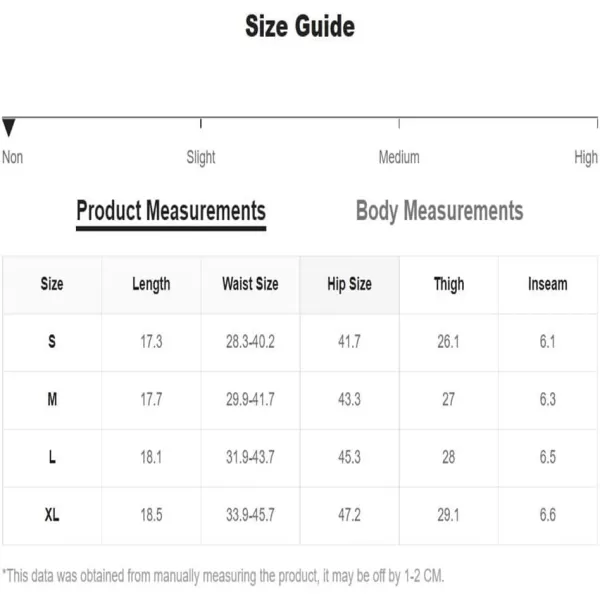Click the manual measurement disclaimer note
Viewport: 600px width, 600px height.
[x=223, y=576]
